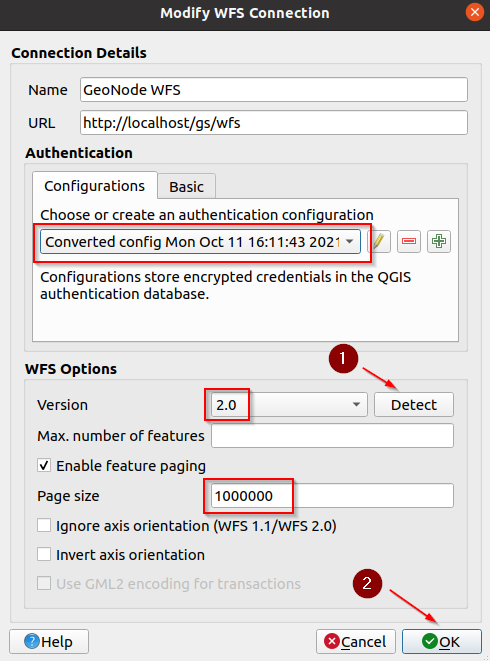Add a new authentication configuration with the plus icon
The width and height of the screenshot is (490, 661).
coord(439,242)
